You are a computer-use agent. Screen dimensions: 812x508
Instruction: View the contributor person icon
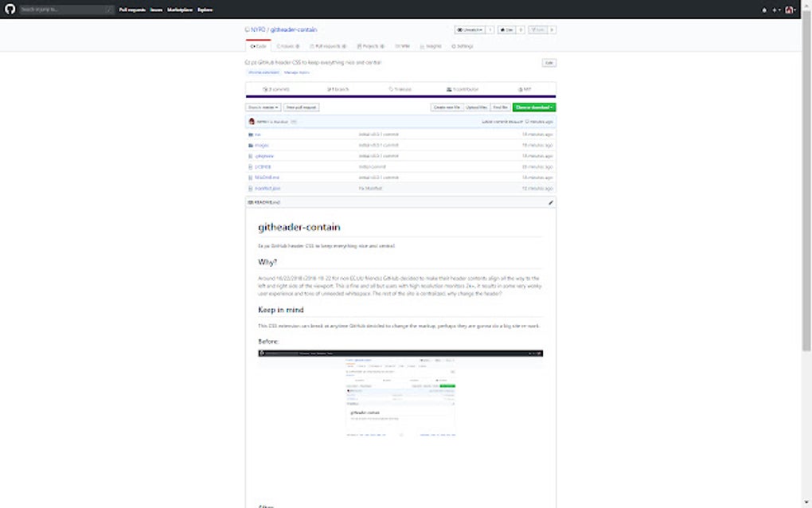(447, 88)
